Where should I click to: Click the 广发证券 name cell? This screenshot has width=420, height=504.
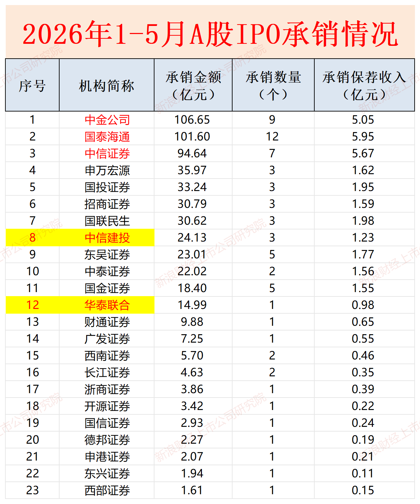107,339
